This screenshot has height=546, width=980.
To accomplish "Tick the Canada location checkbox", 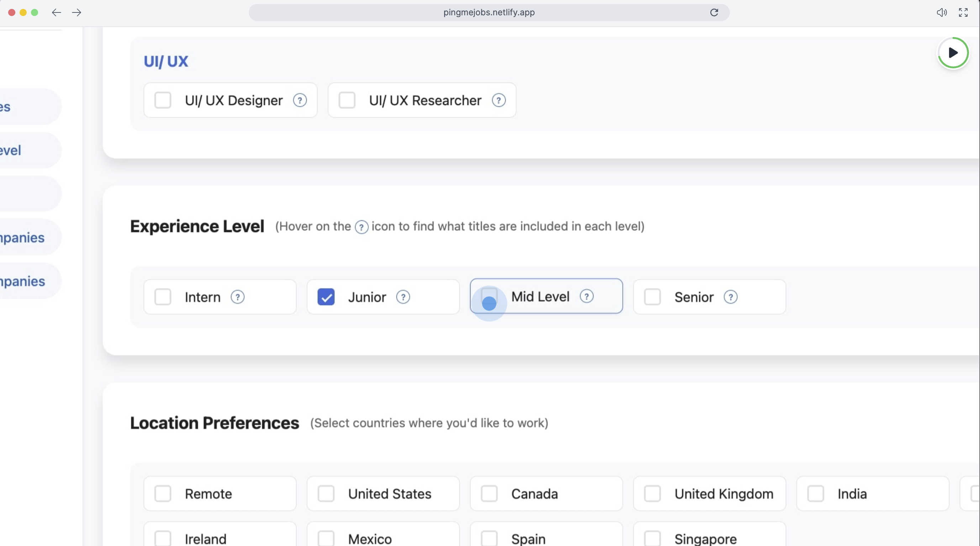I will (489, 494).
